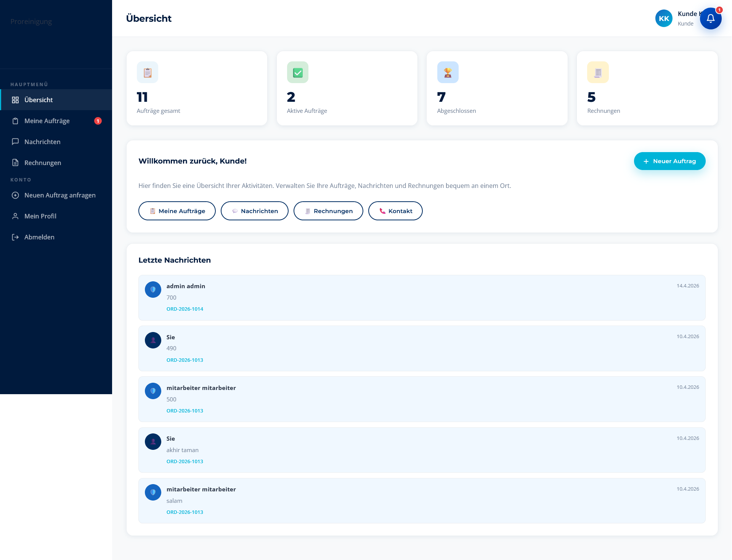Screen dimensions: 732x560
Task: Click the message text salam
Action: [175, 501]
